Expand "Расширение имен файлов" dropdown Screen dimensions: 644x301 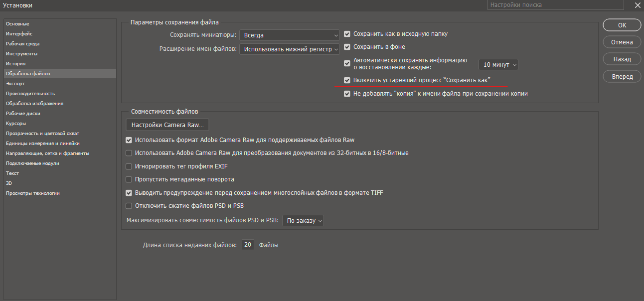289,49
